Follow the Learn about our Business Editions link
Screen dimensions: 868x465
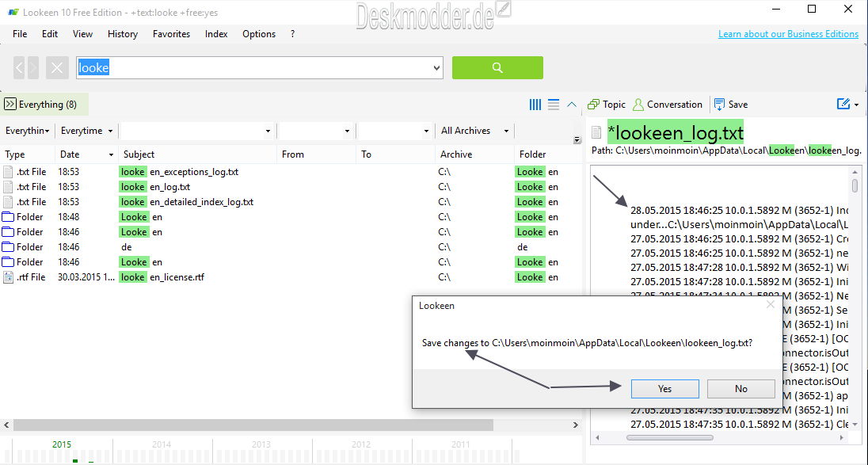[788, 34]
